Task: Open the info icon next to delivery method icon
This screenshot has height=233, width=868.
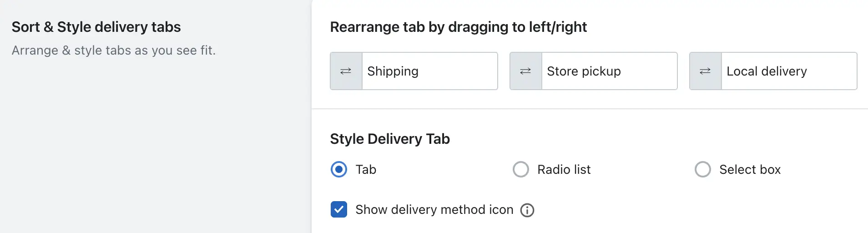Action: tap(527, 210)
